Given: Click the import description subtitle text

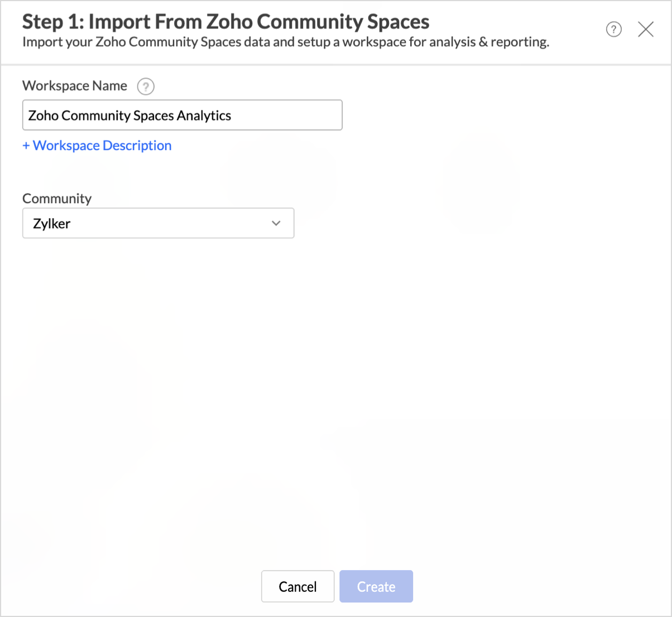Looking at the screenshot, I should point(285,42).
